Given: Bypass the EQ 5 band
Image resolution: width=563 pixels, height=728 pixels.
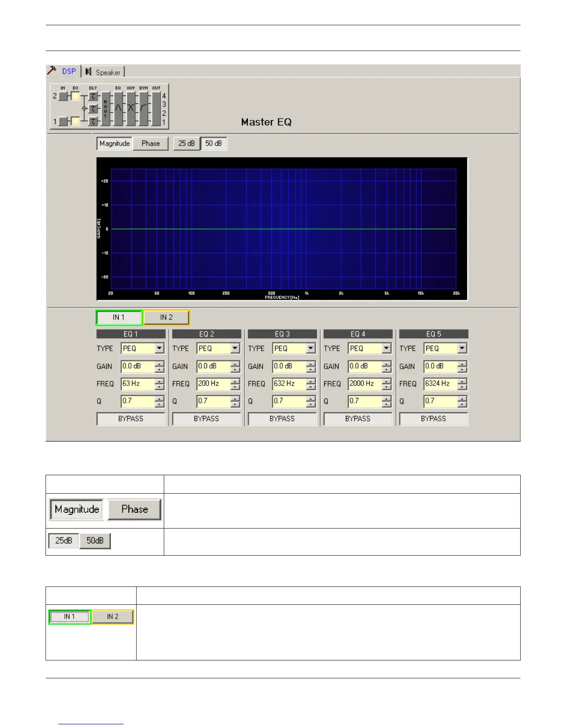Looking at the screenshot, I should [433, 419].
